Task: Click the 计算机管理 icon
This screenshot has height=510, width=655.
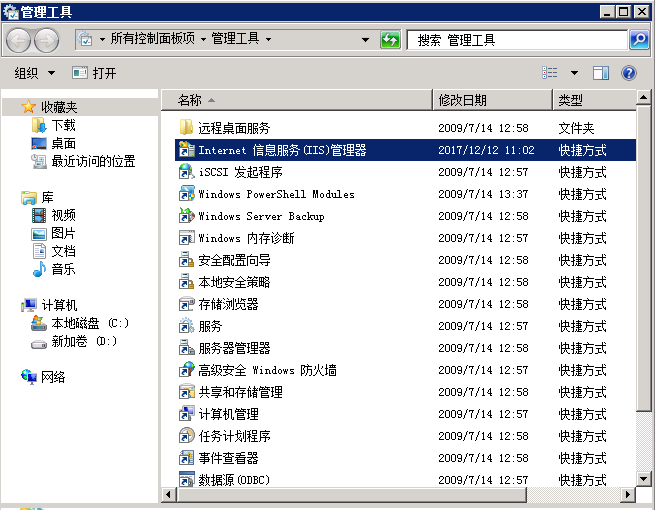Action: [186, 414]
